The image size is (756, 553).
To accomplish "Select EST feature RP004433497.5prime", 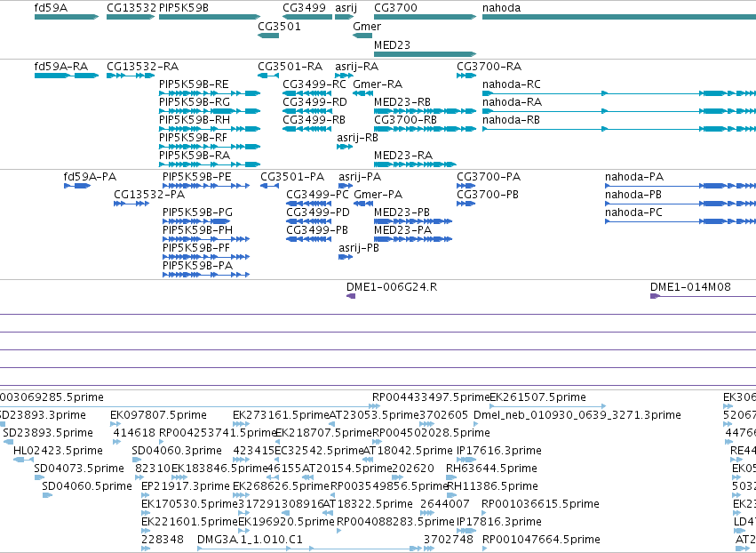I will (376, 406).
